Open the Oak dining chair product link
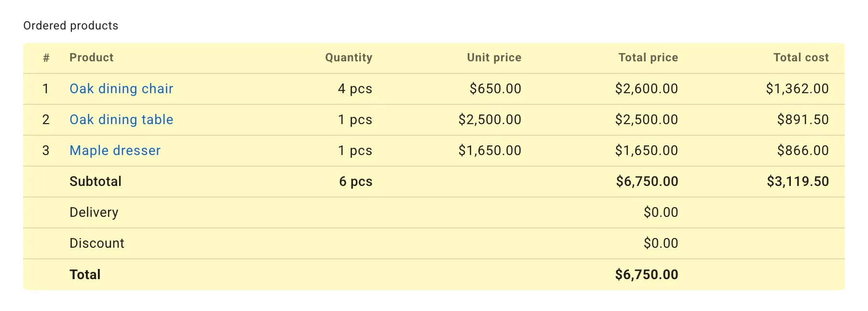The width and height of the screenshot is (868, 311). [122, 88]
